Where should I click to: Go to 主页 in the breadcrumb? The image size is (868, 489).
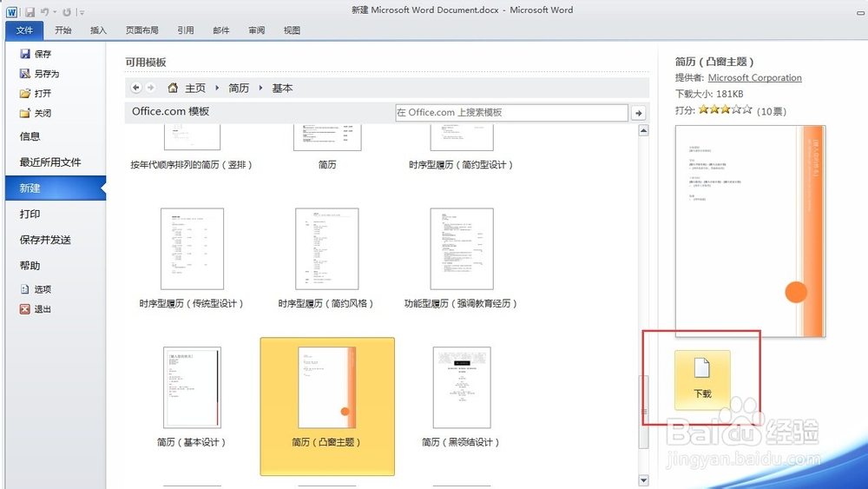[194, 88]
